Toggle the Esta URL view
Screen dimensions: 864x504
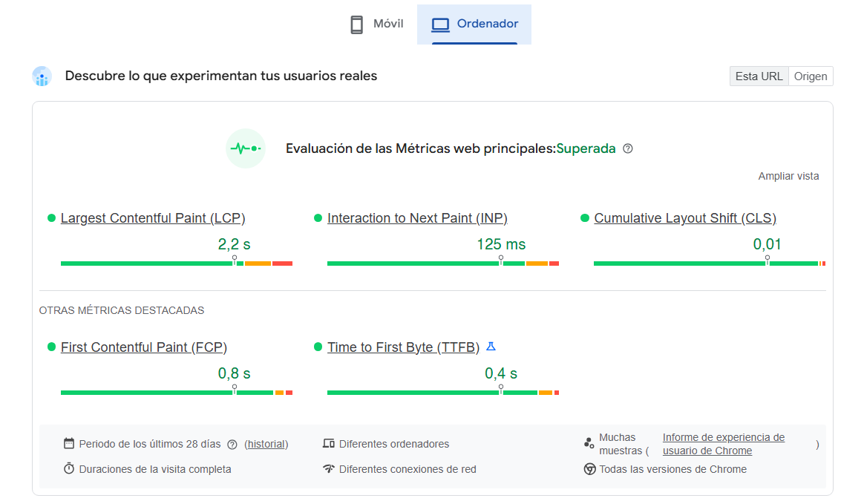(759, 76)
